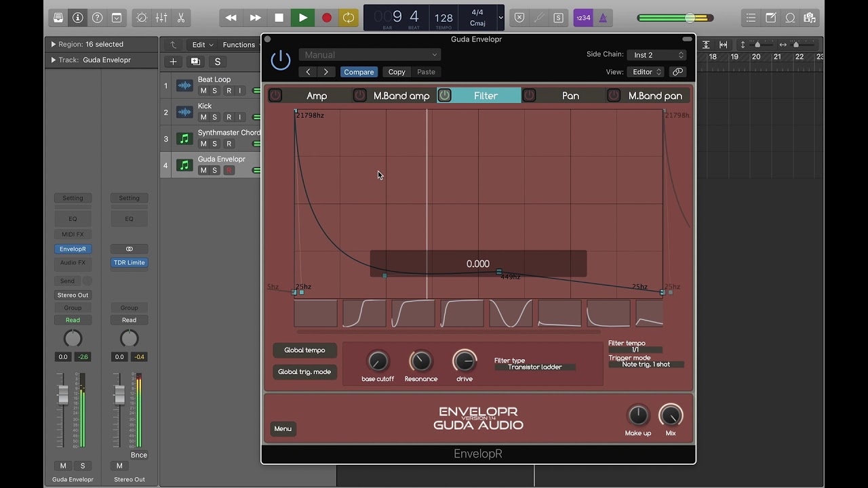Click the EnvelopR Menu button
The image size is (868, 488).
pos(283,428)
